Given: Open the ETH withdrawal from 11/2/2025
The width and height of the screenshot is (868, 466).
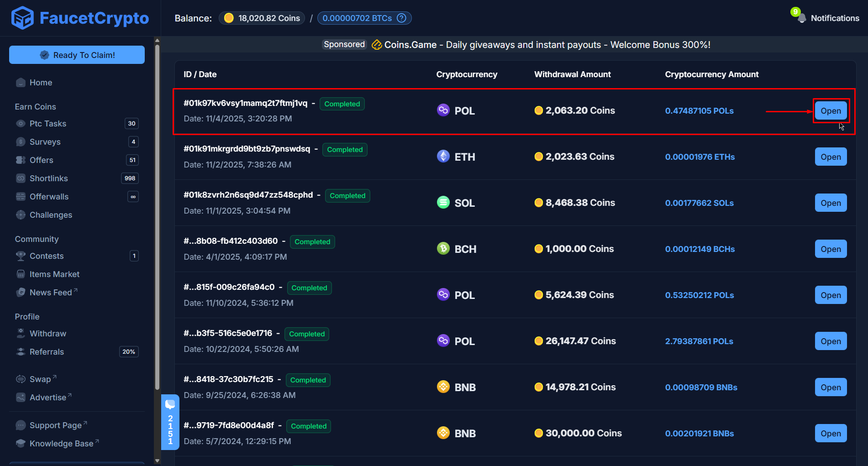Looking at the screenshot, I should 831,157.
